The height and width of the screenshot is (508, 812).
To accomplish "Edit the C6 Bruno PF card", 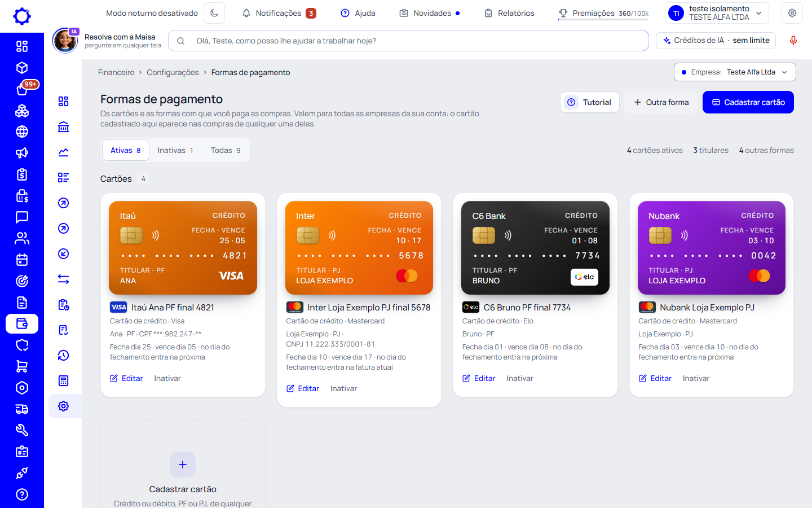I will (479, 378).
